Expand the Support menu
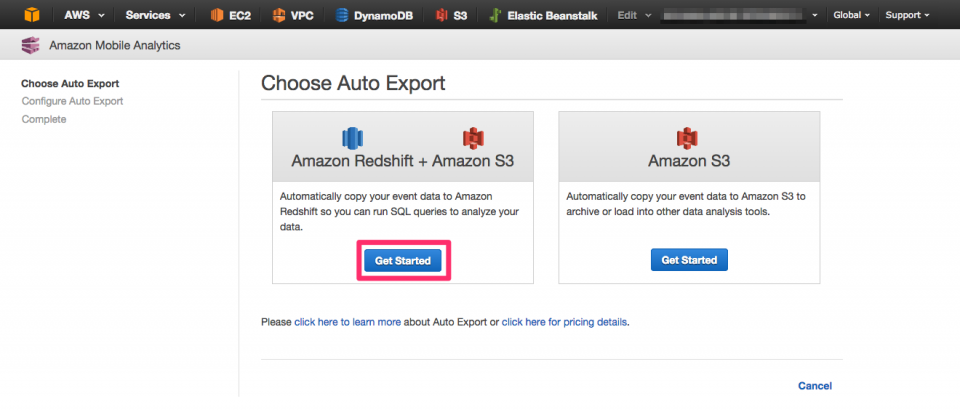The width and height of the screenshot is (960, 412). tap(907, 15)
